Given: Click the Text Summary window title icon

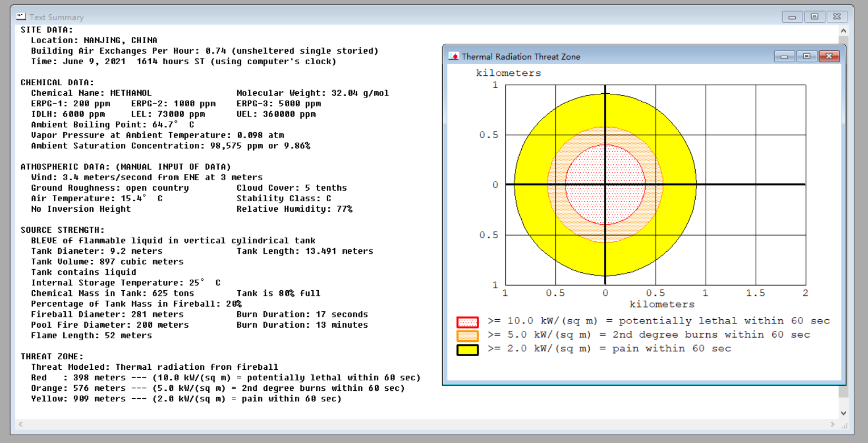Looking at the screenshot, I should 21,17.
